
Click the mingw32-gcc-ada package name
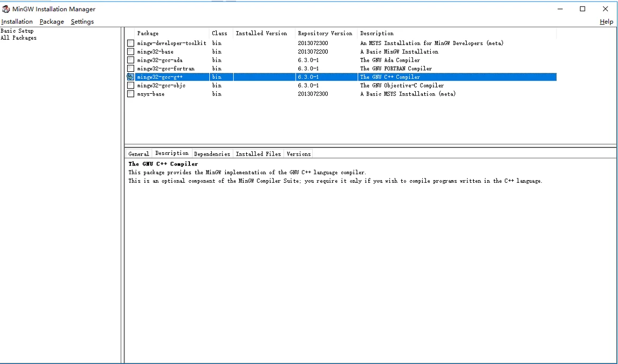[160, 60]
